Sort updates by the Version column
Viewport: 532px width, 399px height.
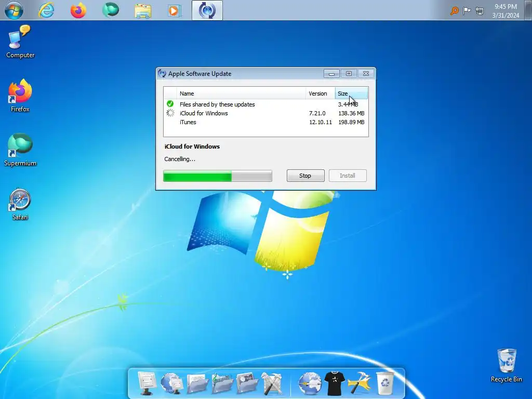(x=320, y=94)
